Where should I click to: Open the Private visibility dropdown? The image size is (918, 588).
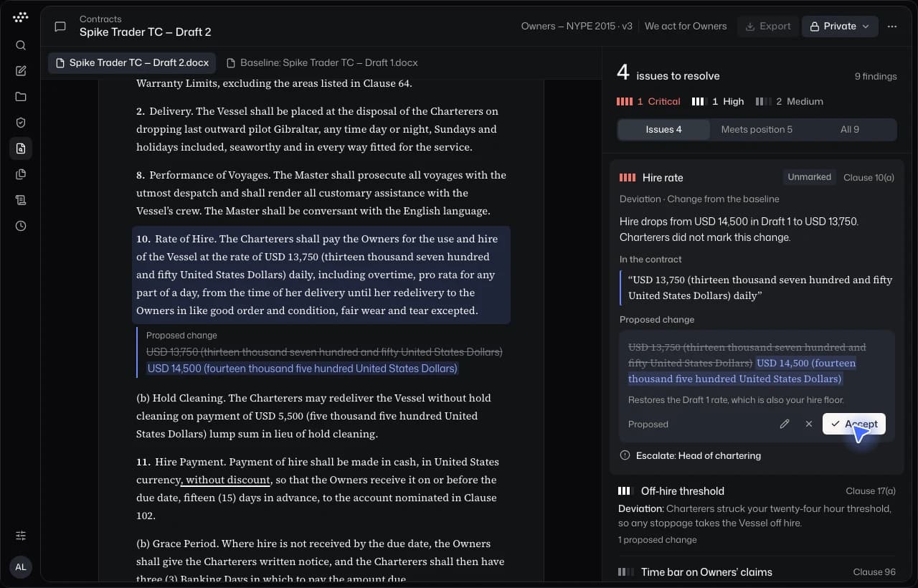839,27
